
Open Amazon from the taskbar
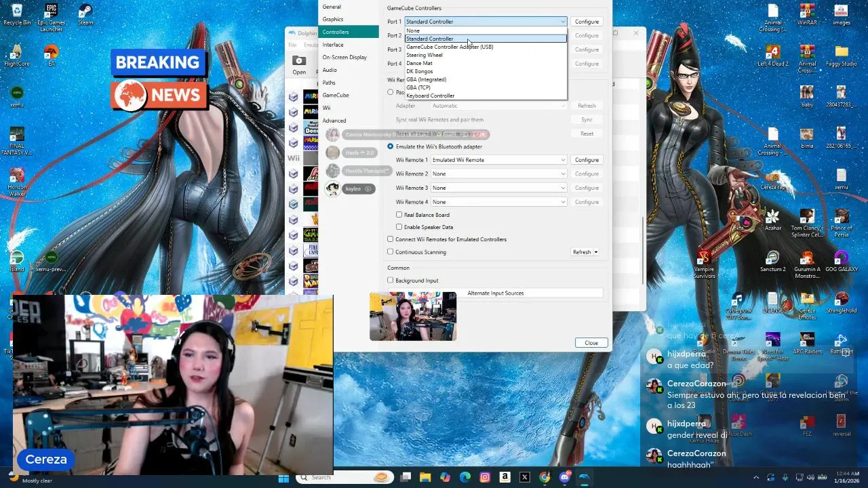[x=505, y=477]
